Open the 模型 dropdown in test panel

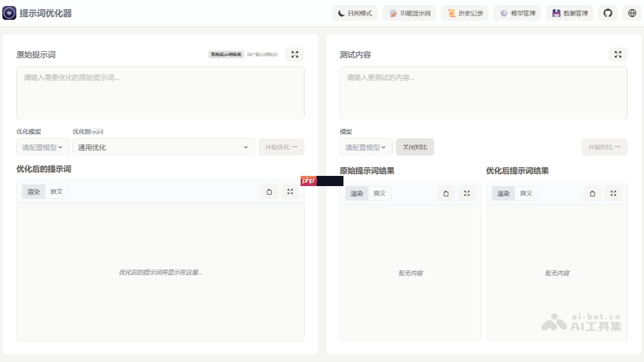[x=365, y=146]
